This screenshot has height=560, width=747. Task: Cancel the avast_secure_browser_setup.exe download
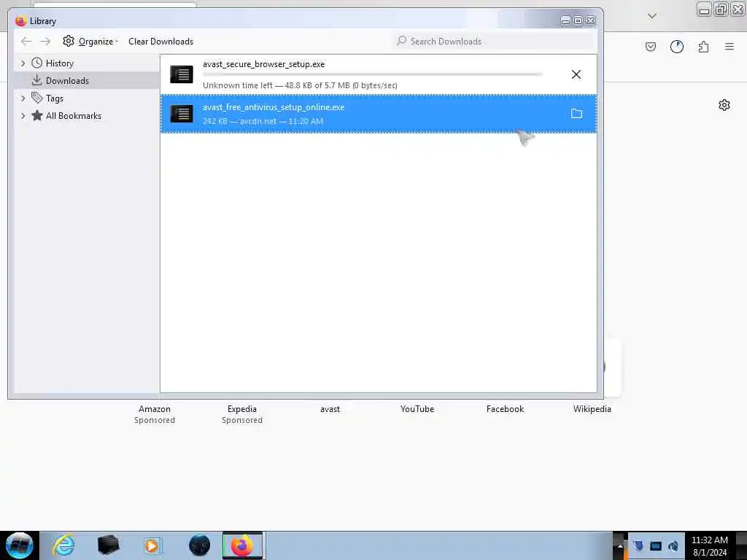pos(576,74)
